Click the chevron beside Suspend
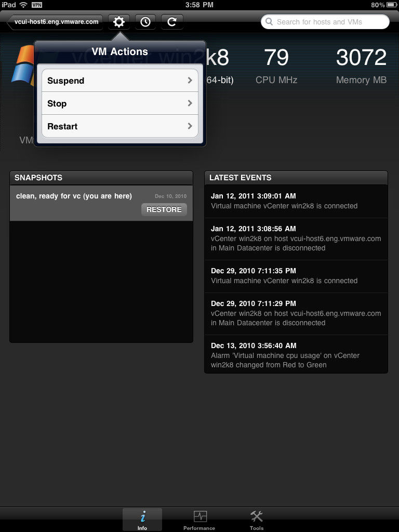The image size is (399, 532). [190, 81]
